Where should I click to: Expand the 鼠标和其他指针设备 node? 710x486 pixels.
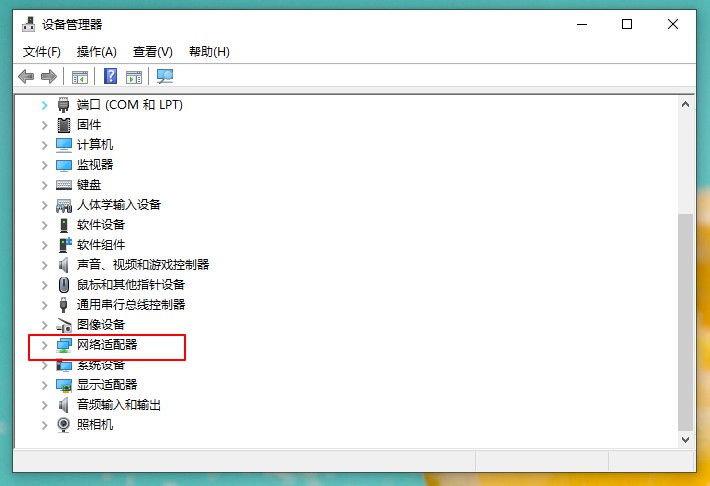44,285
